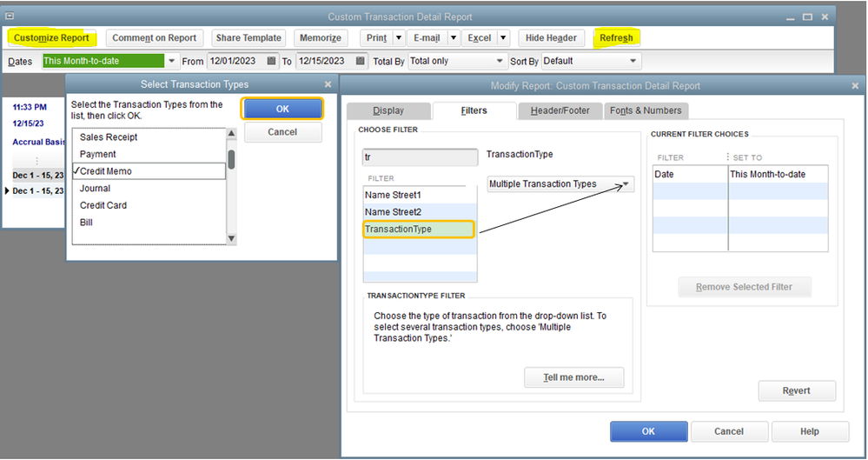Click the Refresh button
The height and width of the screenshot is (460, 868).
[616, 37]
